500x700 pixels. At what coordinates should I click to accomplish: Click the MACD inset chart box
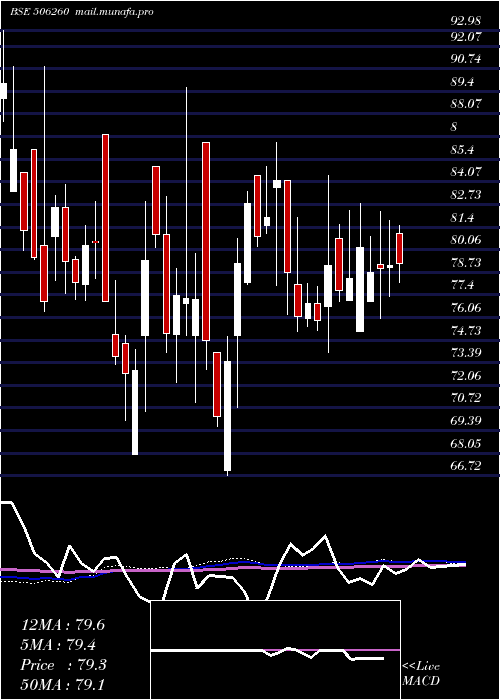click(275, 650)
